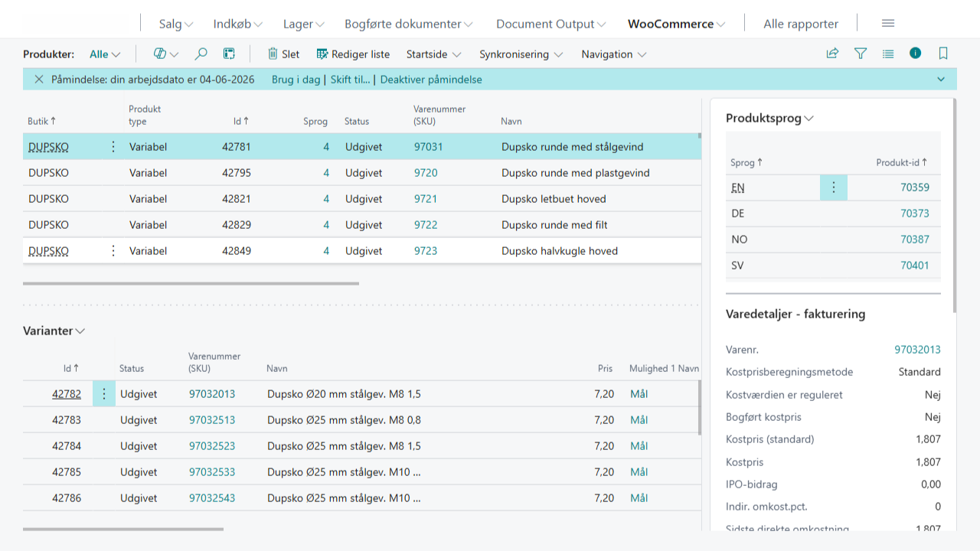
Task: Open the Synkronisering dropdown menu
Action: point(521,54)
